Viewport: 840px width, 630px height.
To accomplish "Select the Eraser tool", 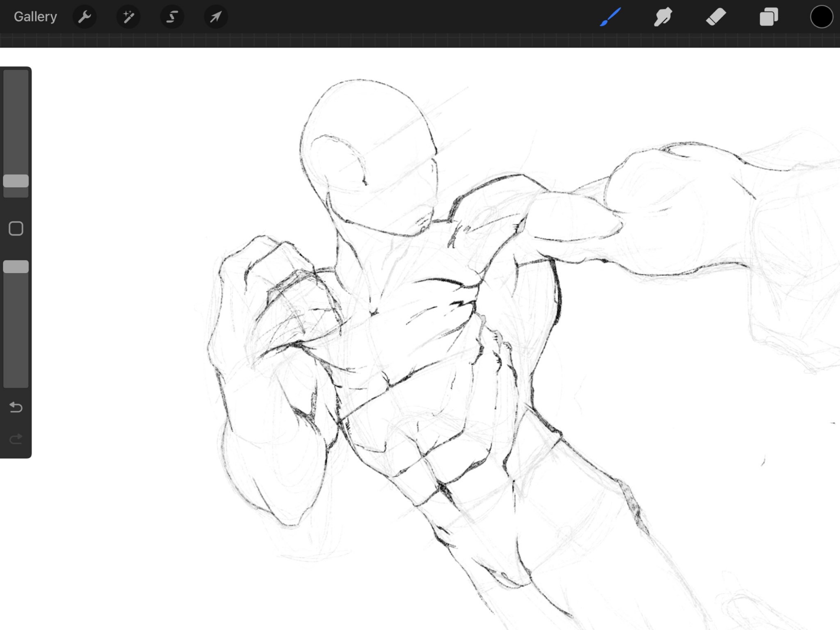I will pyautogui.click(x=716, y=17).
